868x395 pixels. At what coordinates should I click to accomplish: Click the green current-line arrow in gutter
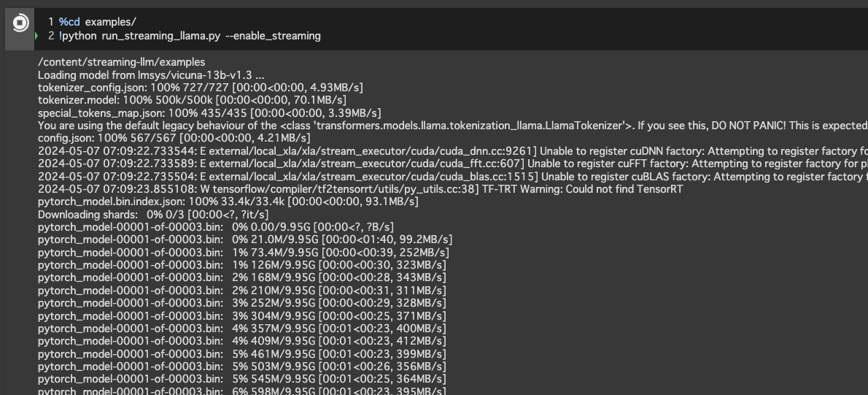click(36, 36)
